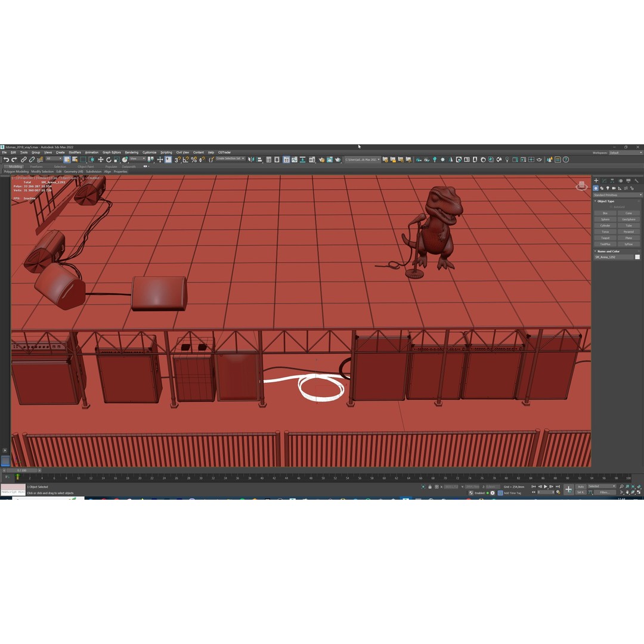Click the Render teapot icon
This screenshot has height=644, width=644.
(x=338, y=159)
